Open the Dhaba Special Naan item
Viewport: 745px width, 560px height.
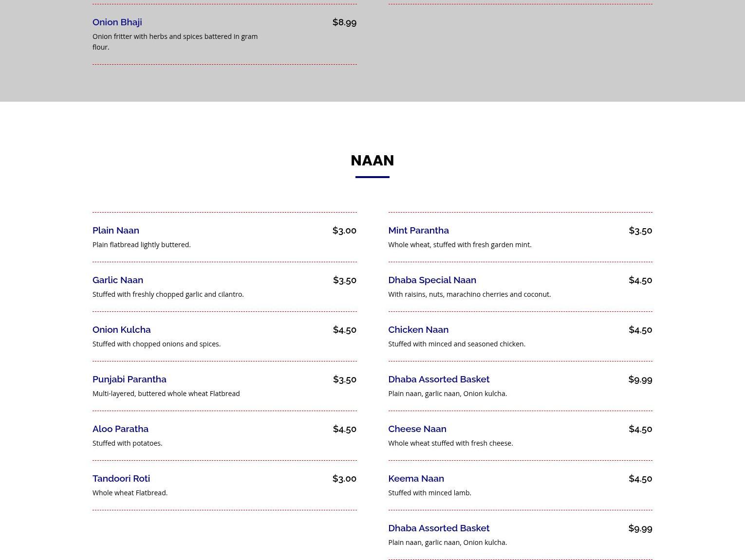pyautogui.click(x=431, y=280)
